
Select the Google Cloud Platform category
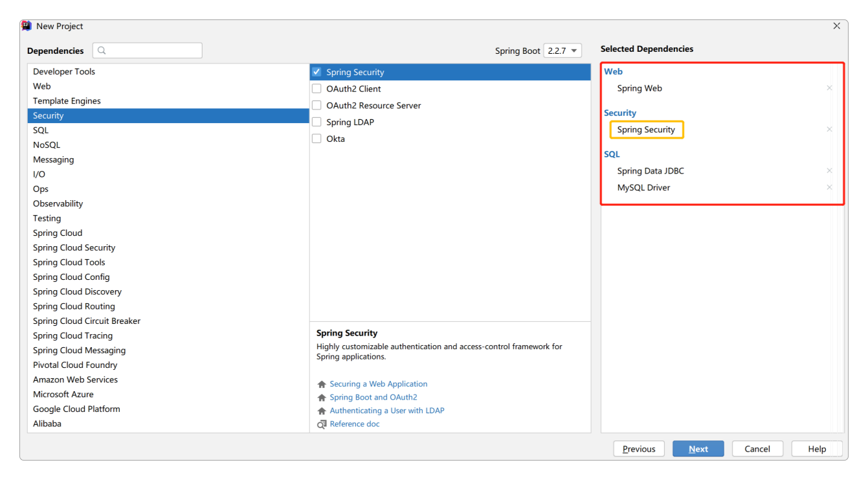coord(168,409)
